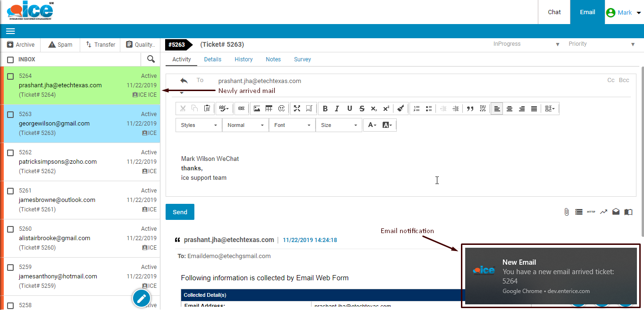Click the Send button

tap(180, 212)
